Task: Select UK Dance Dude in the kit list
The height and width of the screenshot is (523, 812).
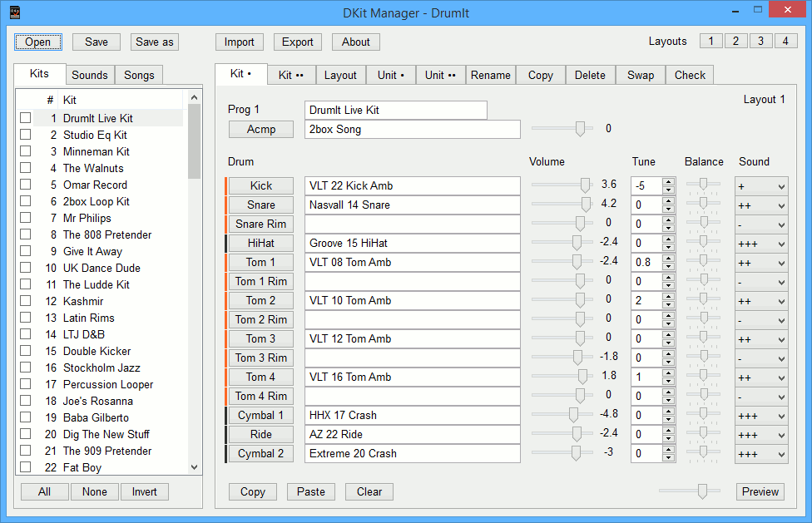Action: click(101, 268)
